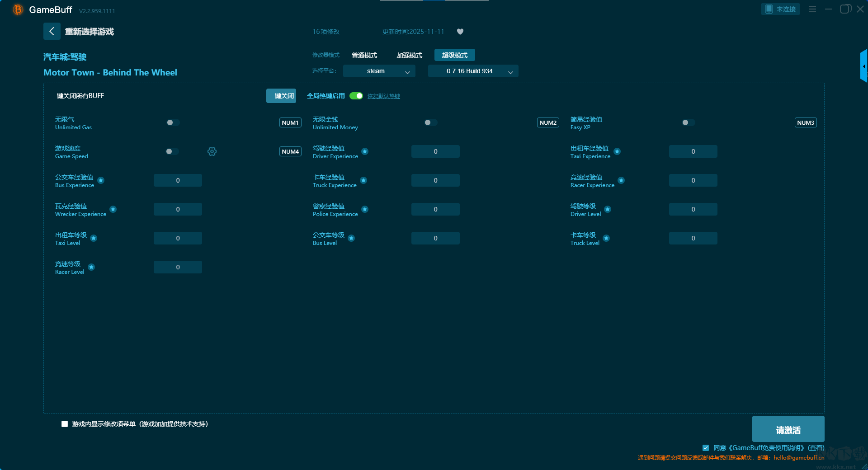The height and width of the screenshot is (470, 868).
Task: Click star icon beside Taxi Experience
Action: (617, 151)
